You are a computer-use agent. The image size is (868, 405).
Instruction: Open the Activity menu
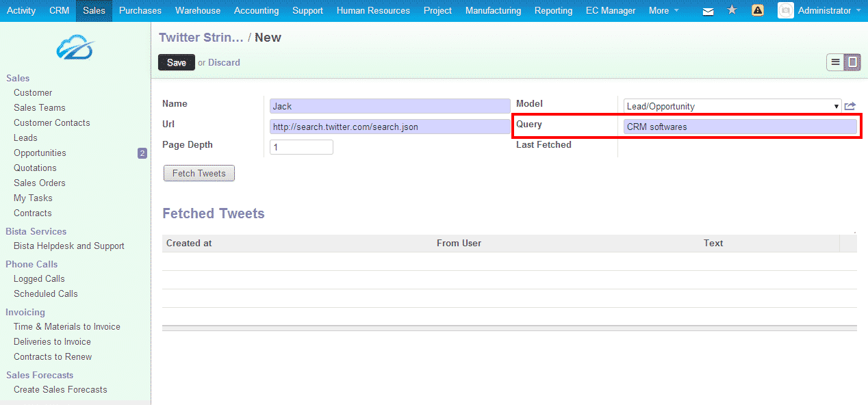[x=21, y=10]
